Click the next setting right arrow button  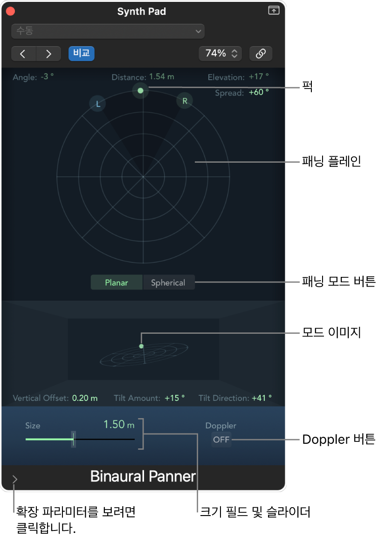pos(48,54)
